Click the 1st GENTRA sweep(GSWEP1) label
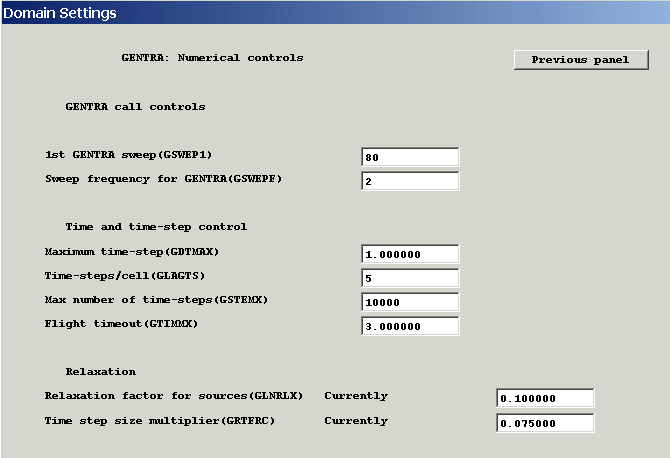This screenshot has width=670, height=458. pyautogui.click(x=129, y=155)
